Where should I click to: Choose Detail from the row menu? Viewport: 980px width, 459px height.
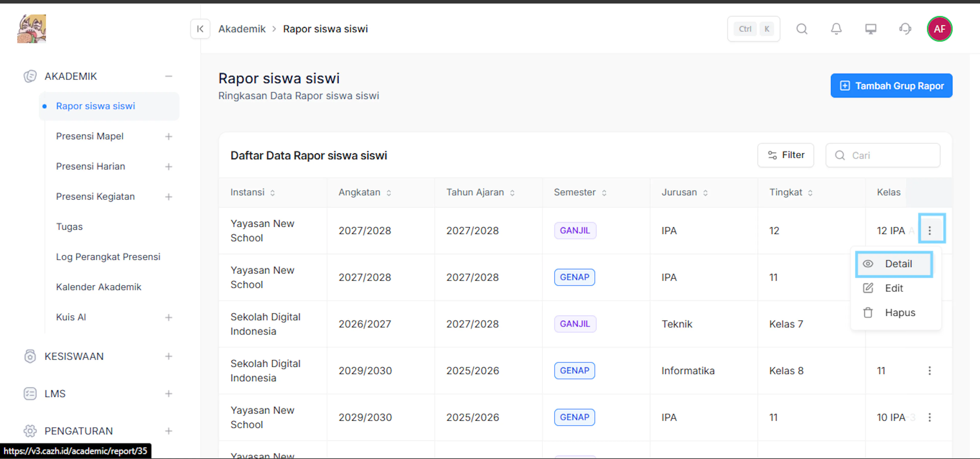[x=894, y=264]
